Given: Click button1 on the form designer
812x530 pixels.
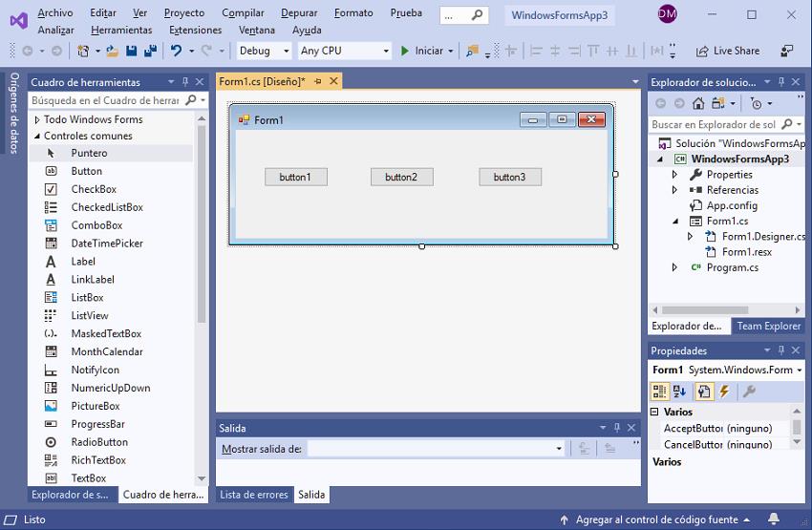Looking at the screenshot, I should pos(296,177).
